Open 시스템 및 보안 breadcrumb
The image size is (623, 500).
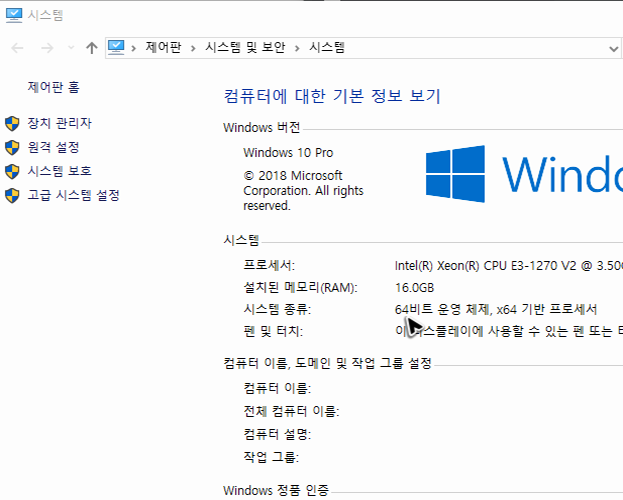click(x=245, y=47)
